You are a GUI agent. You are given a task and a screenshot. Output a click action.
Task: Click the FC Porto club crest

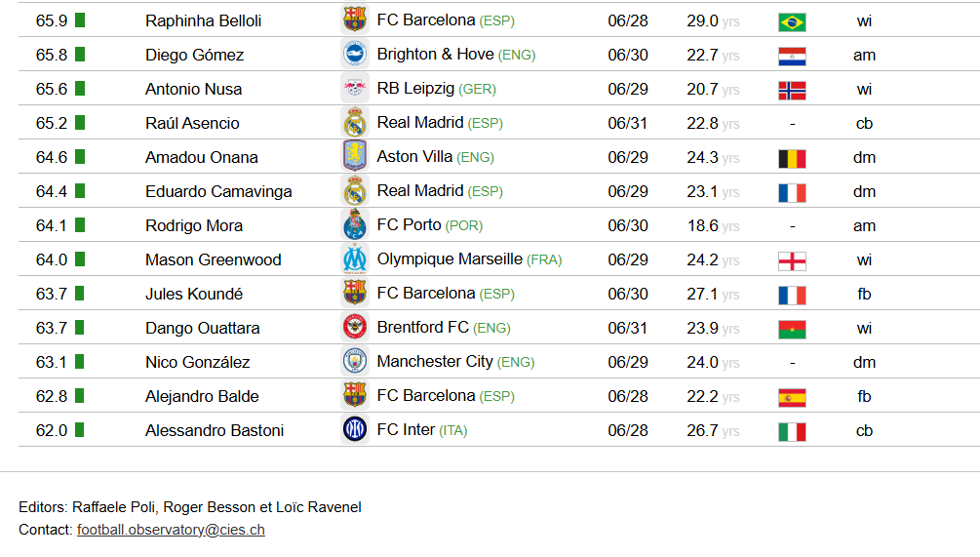[354, 225]
